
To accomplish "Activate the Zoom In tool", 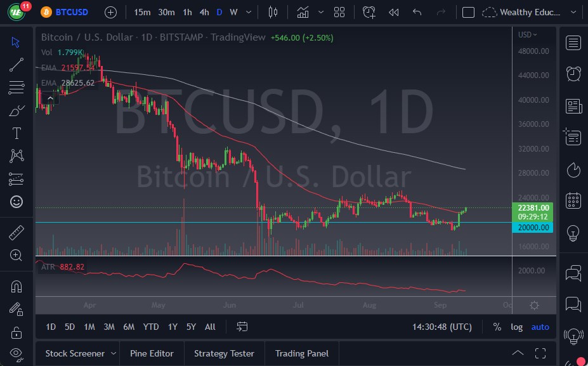I will click(x=16, y=255).
